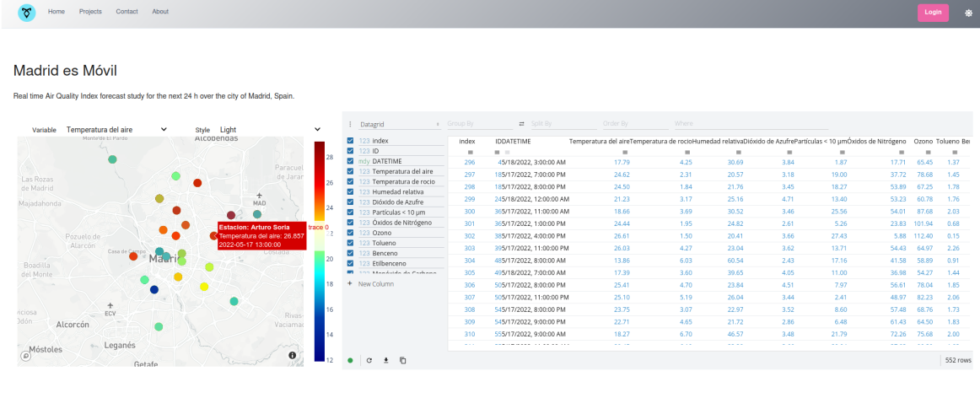Screen dimensions: 980x398
Task: Open the Projects menu item
Action: coord(90,11)
